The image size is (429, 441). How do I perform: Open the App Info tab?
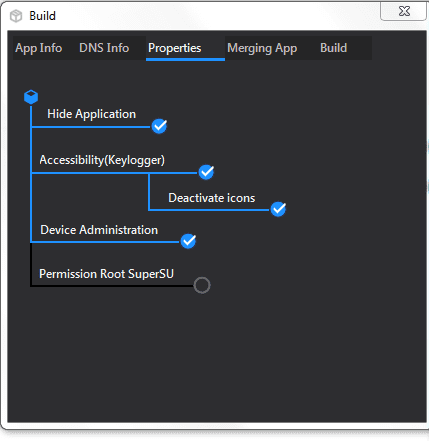pyautogui.click(x=39, y=48)
